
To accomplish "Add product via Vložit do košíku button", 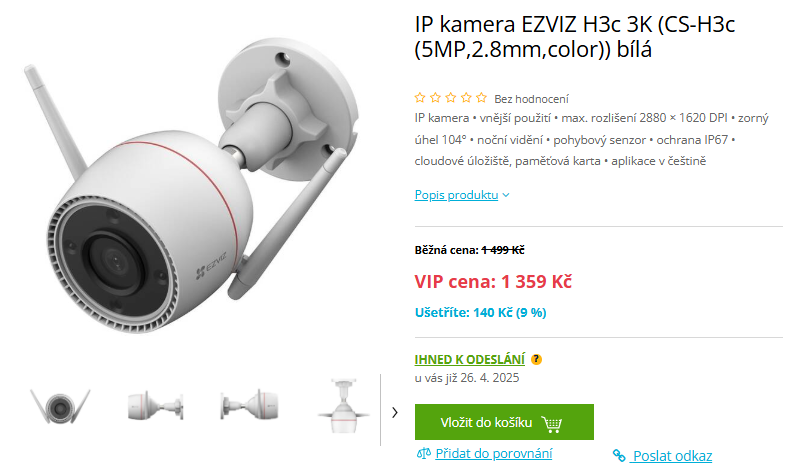I will 504,422.
